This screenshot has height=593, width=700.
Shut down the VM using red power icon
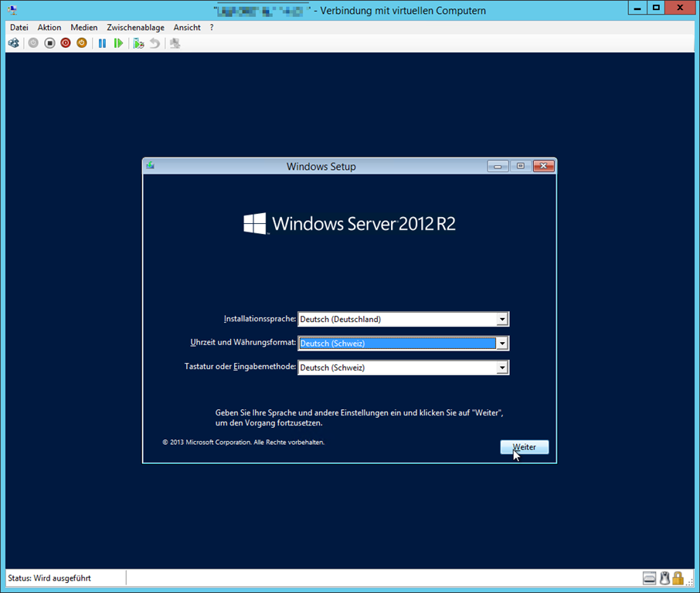tap(66, 43)
